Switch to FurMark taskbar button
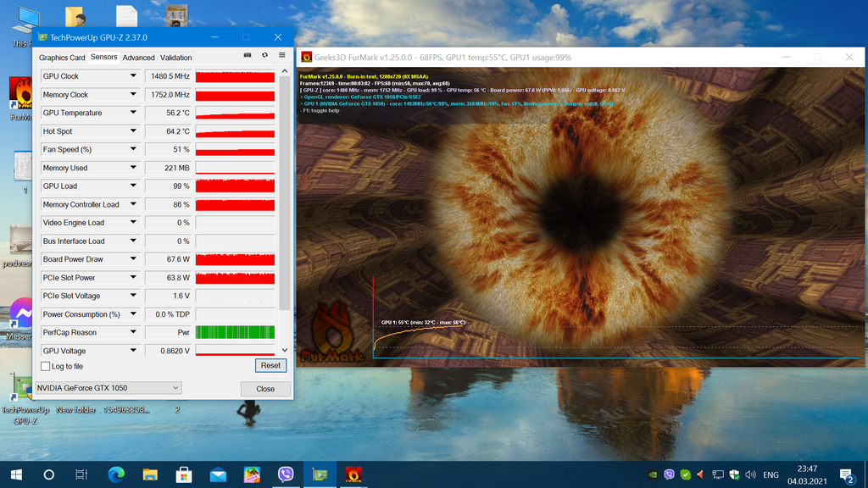The height and width of the screenshot is (488, 868). (353, 474)
